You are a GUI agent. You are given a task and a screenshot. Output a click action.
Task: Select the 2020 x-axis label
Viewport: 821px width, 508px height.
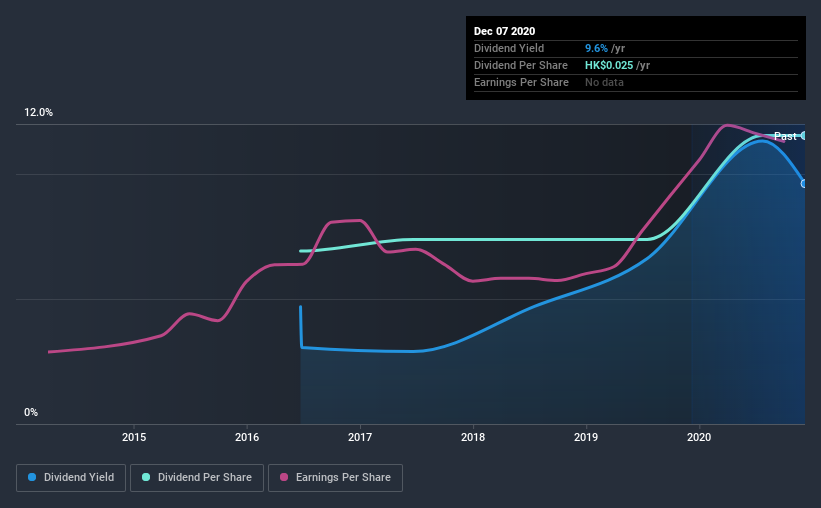[x=699, y=437]
